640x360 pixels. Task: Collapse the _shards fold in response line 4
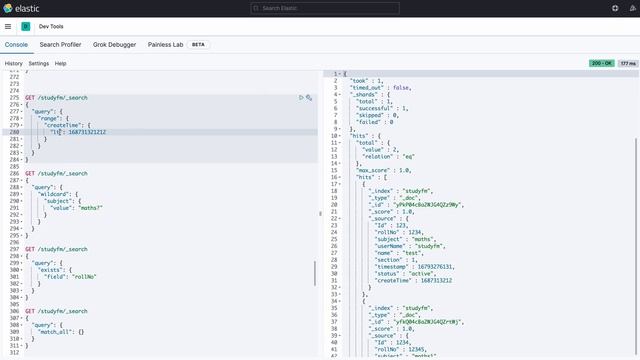click(340, 95)
